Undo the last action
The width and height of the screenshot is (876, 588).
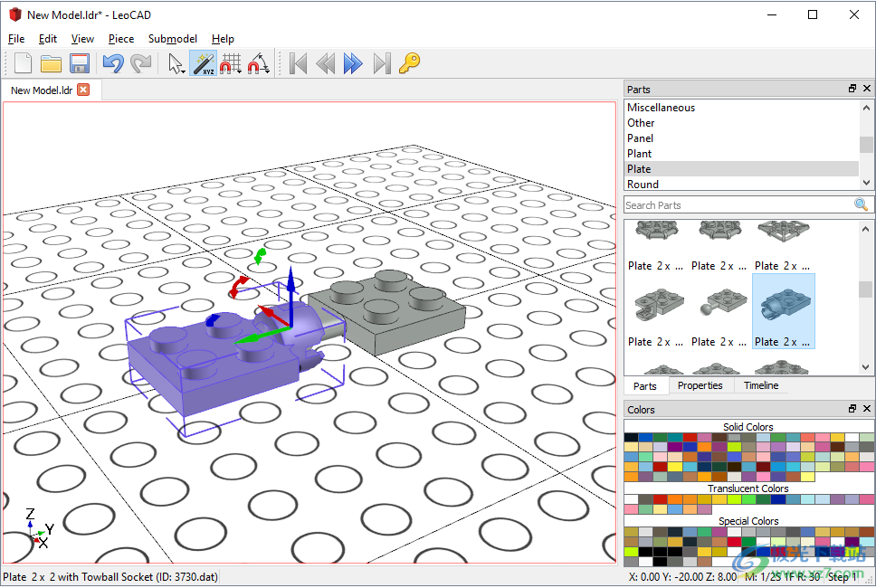coord(112,63)
